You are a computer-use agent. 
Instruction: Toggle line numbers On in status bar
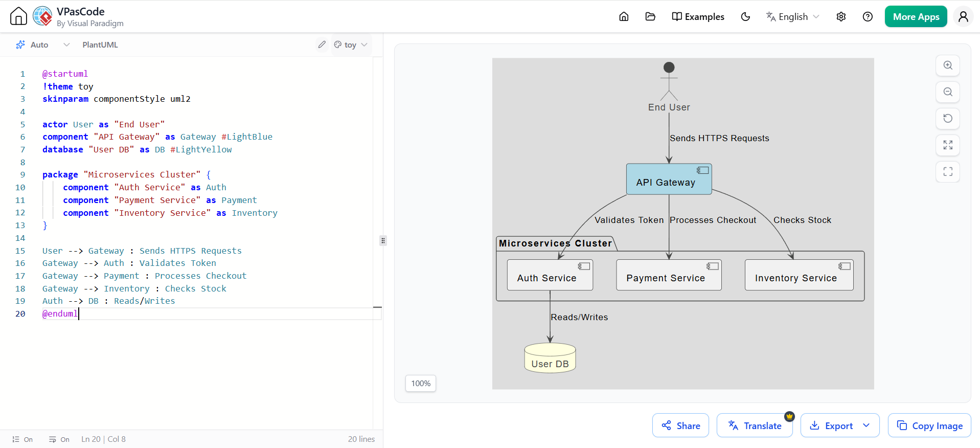coord(23,439)
